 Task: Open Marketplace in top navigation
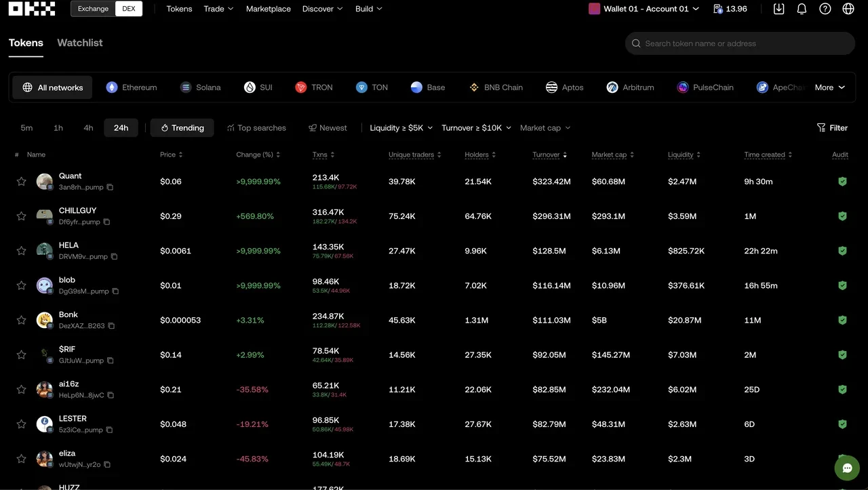click(x=269, y=9)
